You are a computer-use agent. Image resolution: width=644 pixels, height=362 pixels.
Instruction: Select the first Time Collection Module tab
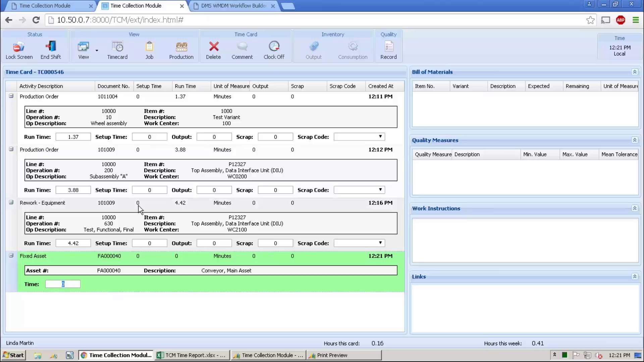(x=47, y=6)
